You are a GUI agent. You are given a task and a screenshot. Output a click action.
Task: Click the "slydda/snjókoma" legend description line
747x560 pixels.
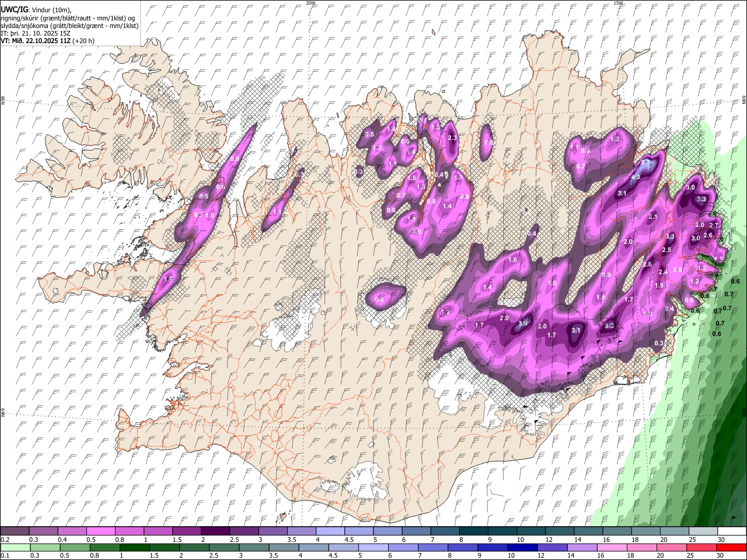pos(69,26)
